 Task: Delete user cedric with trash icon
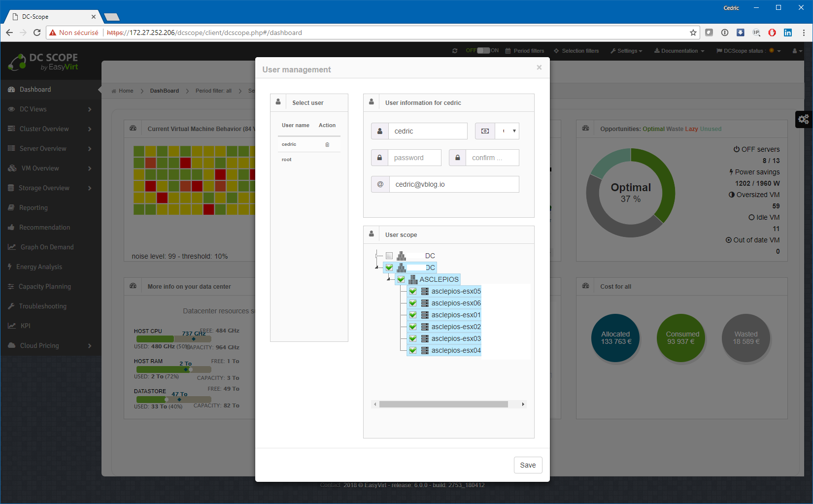coord(327,145)
